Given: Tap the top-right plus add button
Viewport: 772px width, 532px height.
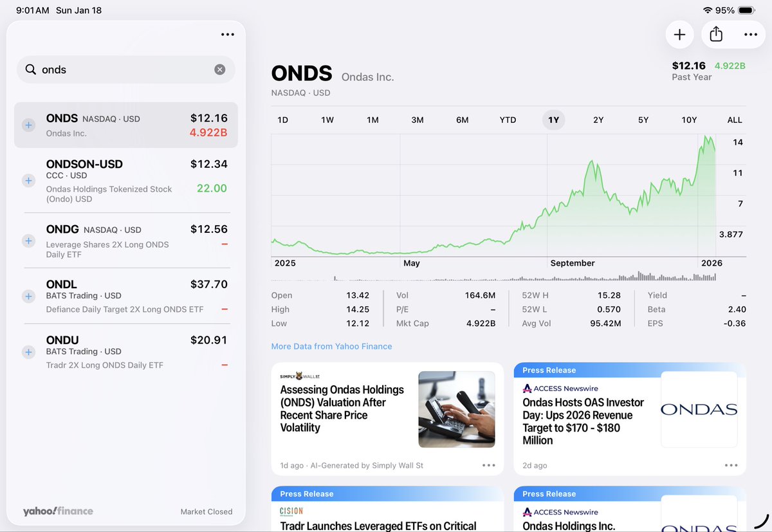Looking at the screenshot, I should coord(680,35).
